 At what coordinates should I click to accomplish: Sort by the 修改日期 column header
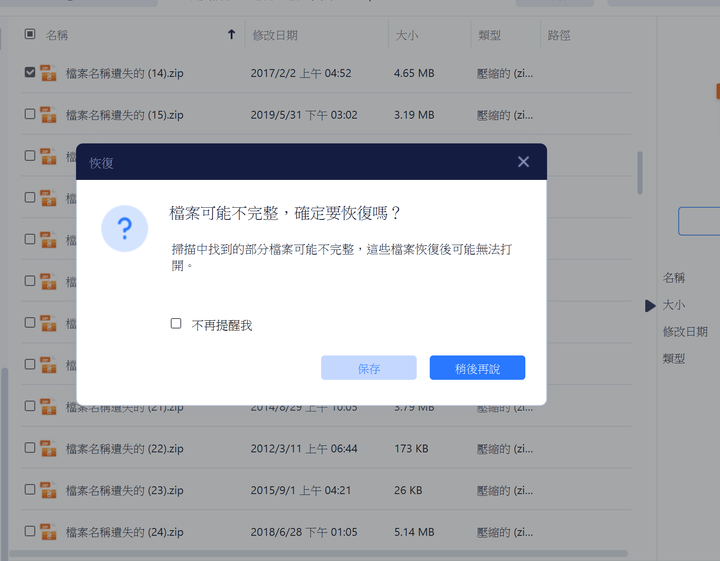click(275, 35)
